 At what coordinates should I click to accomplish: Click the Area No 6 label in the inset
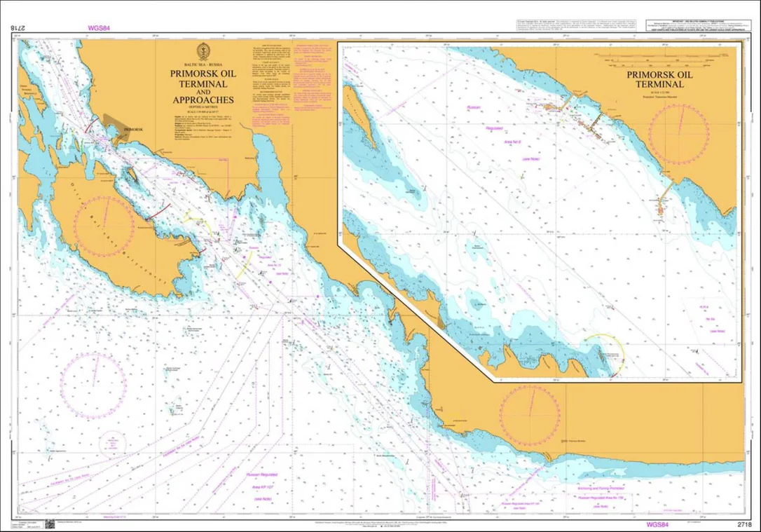click(x=512, y=142)
